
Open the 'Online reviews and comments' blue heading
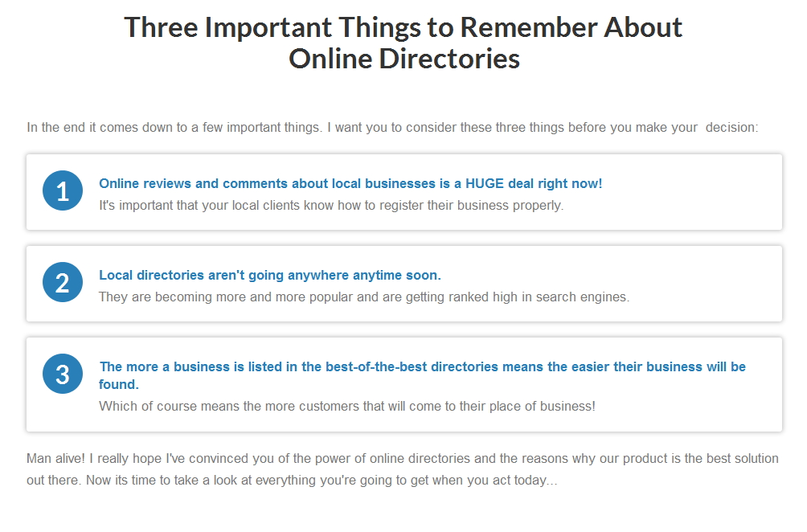(350, 184)
